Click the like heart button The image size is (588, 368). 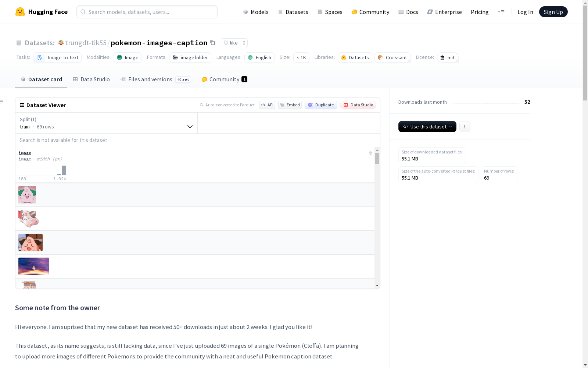tap(231, 43)
